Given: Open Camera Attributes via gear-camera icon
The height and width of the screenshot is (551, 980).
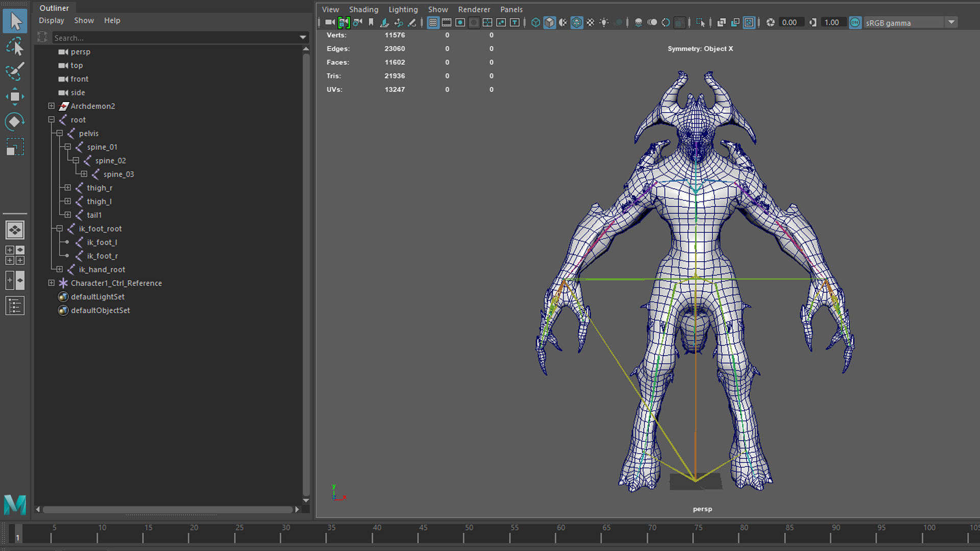Looking at the screenshot, I should [357, 22].
